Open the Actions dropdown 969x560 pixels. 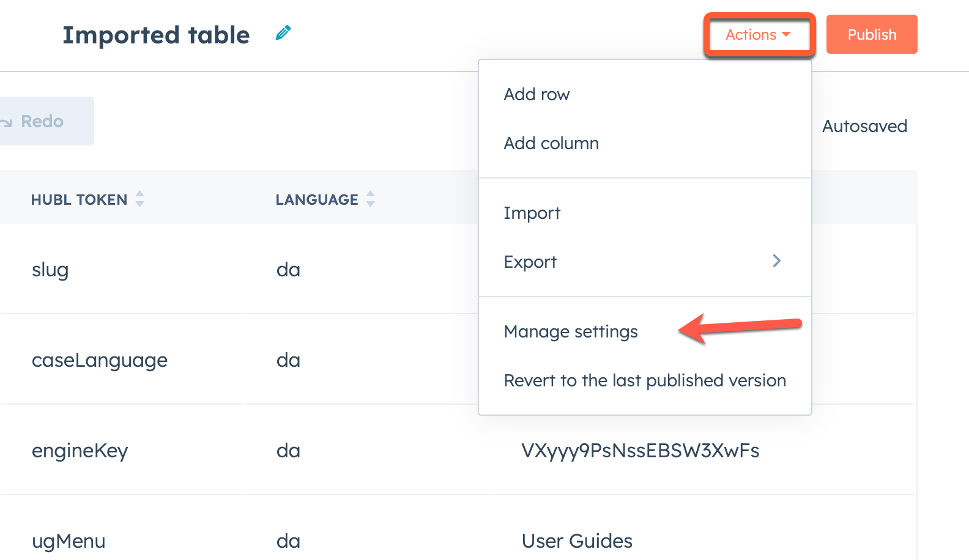tap(759, 35)
